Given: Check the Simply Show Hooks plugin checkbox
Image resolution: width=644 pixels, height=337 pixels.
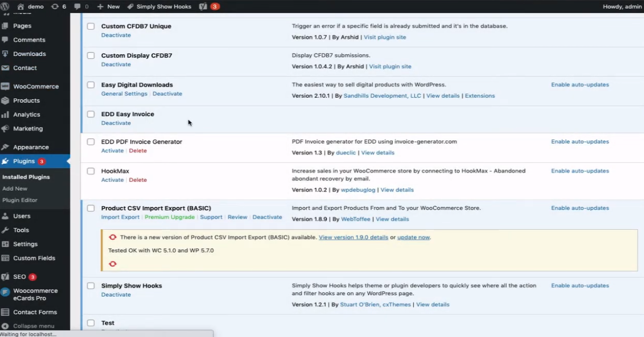Looking at the screenshot, I should (x=91, y=286).
